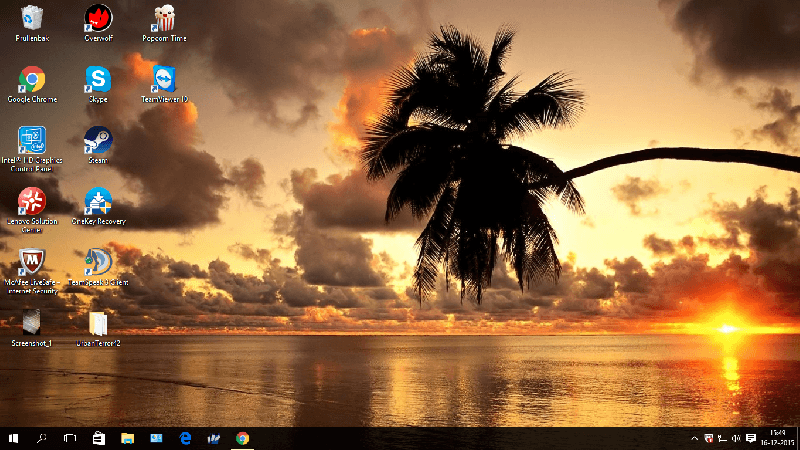Viewport: 800px width, 450px height.
Task: Select the Screenshot_1 file thumbnail
Action: [x=32, y=323]
